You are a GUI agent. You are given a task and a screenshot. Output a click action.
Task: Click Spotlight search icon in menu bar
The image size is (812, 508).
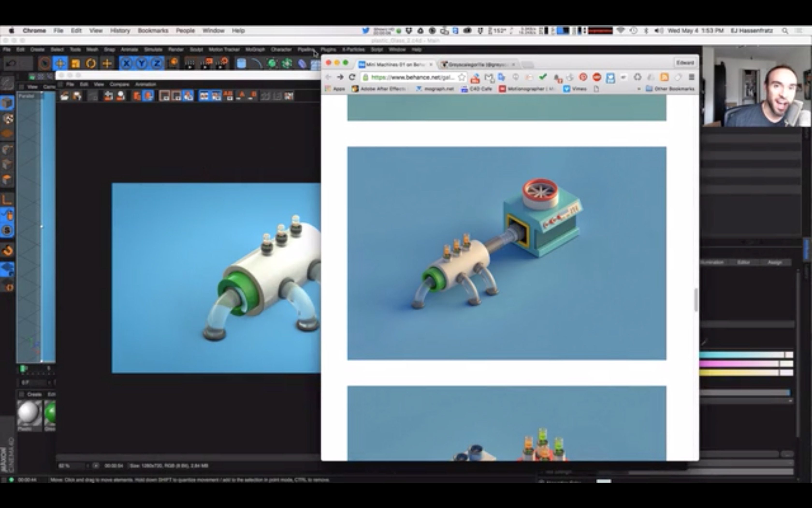tap(785, 30)
